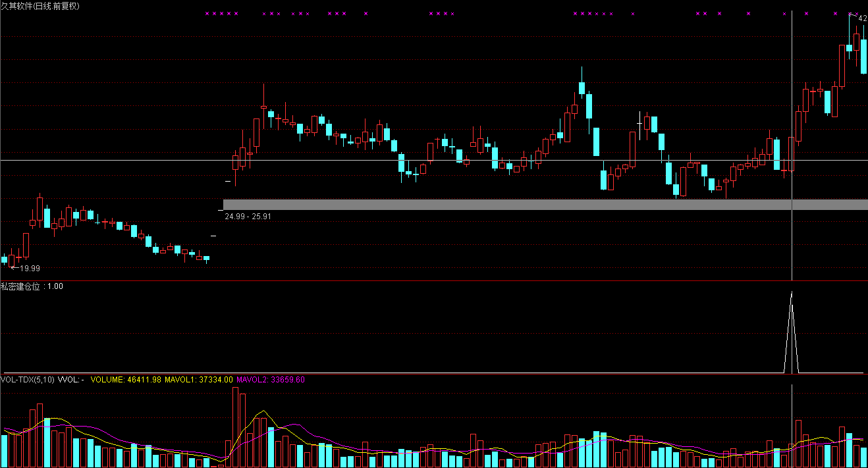868x468 pixels.
Task: Click the MAVOL2: 33659.60 readout
Action: (271, 380)
